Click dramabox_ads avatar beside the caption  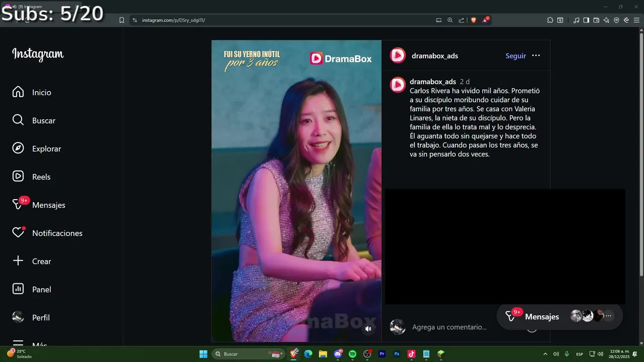(x=398, y=85)
